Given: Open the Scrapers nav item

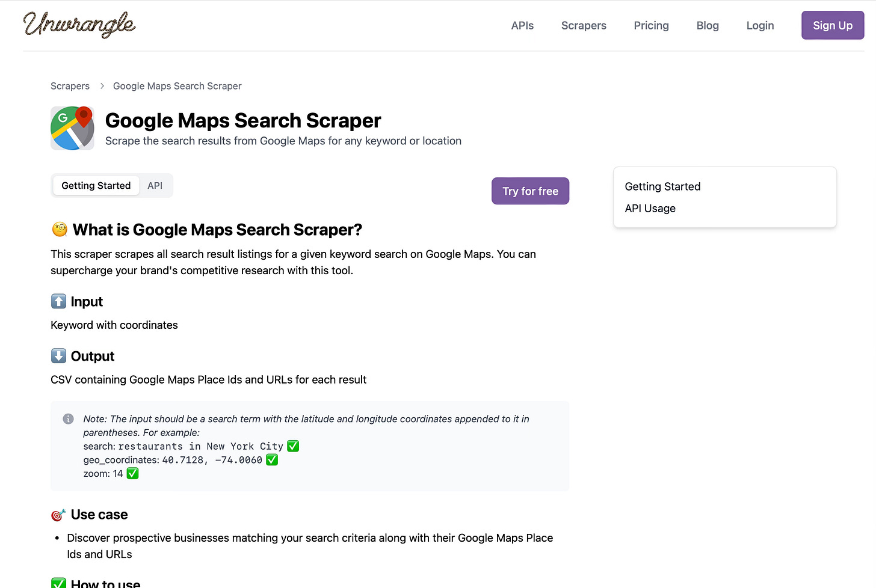Looking at the screenshot, I should 584,25.
